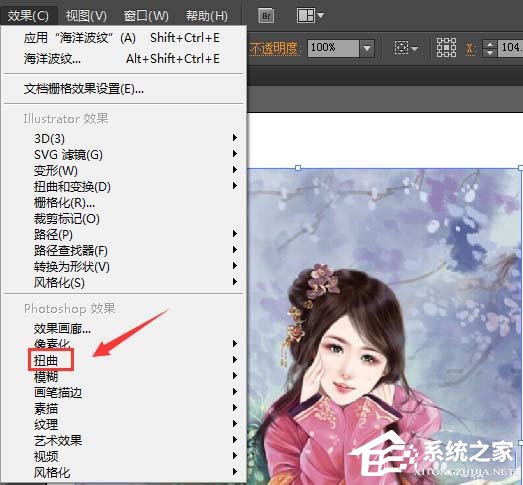Increase X value with the up stepper
Screen dimensions: 523x485
point(490,44)
